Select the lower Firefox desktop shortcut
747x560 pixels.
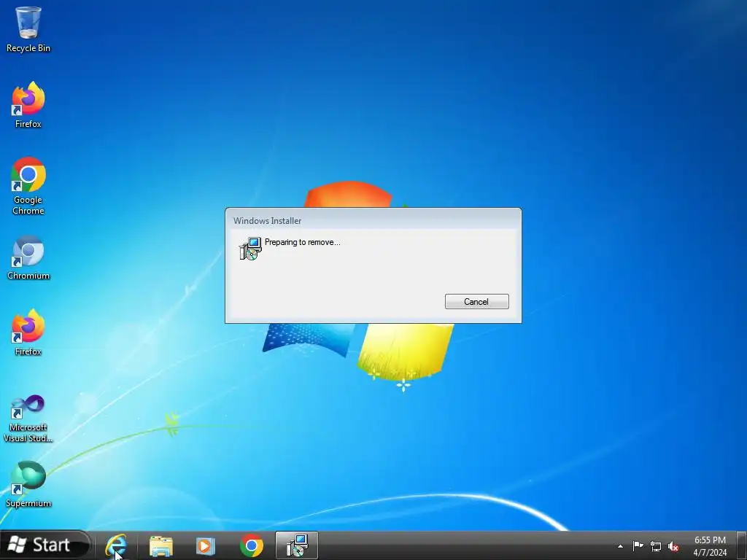pos(28,332)
